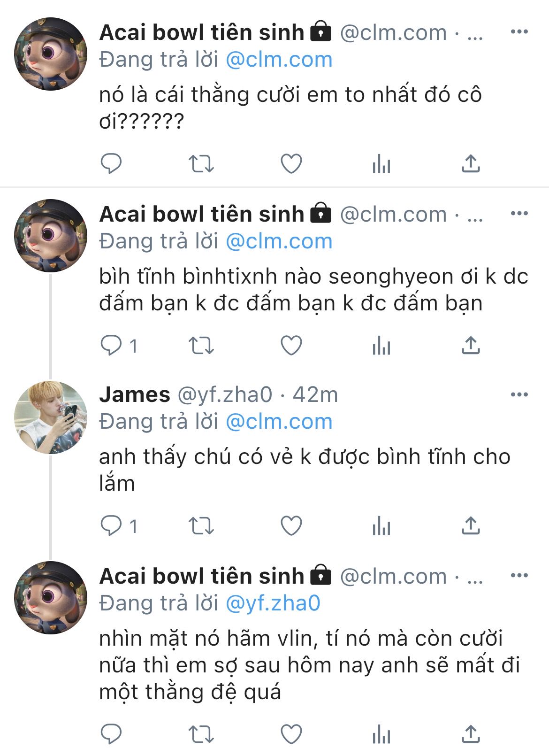Expand more options on the last tweet

(x=519, y=575)
